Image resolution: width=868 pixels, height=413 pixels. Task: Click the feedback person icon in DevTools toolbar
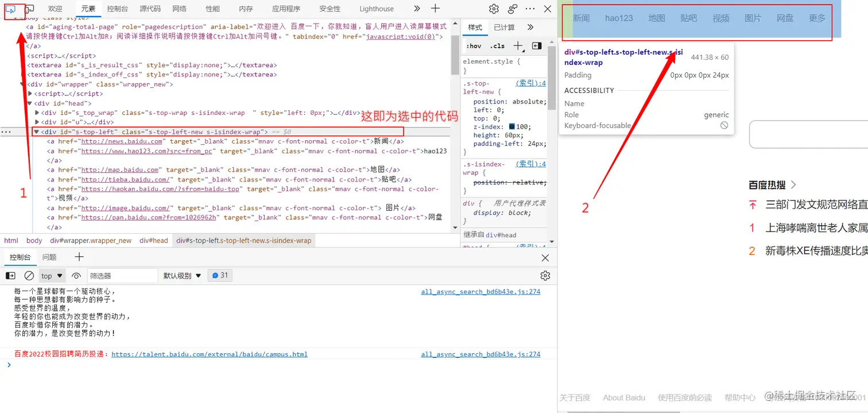click(x=513, y=9)
